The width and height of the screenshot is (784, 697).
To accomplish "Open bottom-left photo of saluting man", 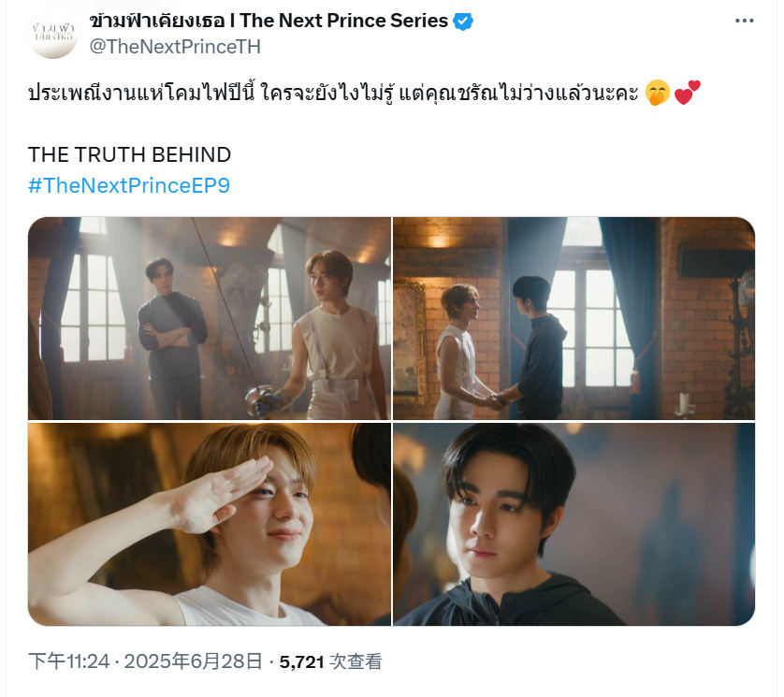I will point(210,524).
